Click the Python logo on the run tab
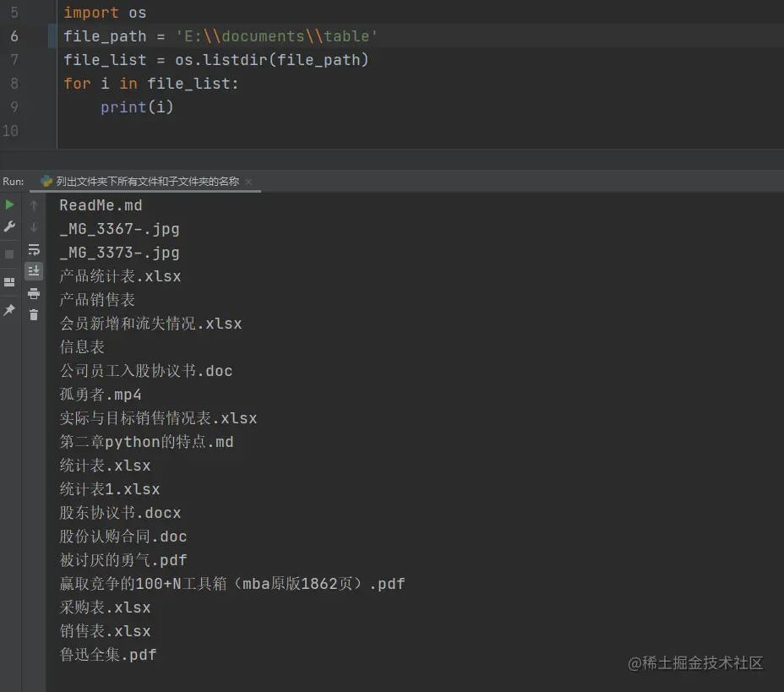The width and height of the screenshot is (784, 692). click(46, 180)
